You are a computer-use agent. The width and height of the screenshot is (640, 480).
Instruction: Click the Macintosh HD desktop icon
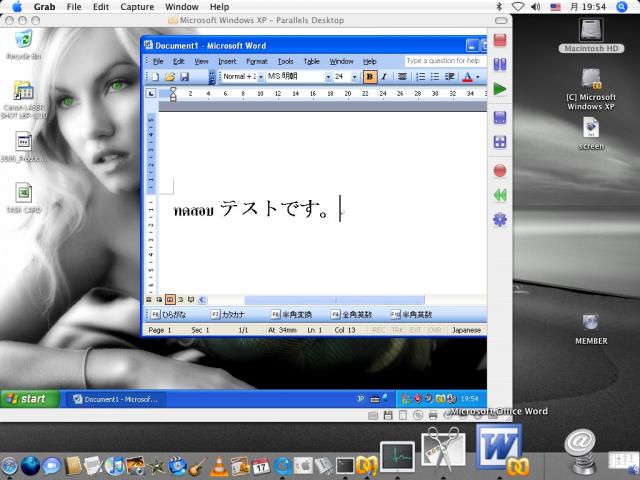(591, 31)
